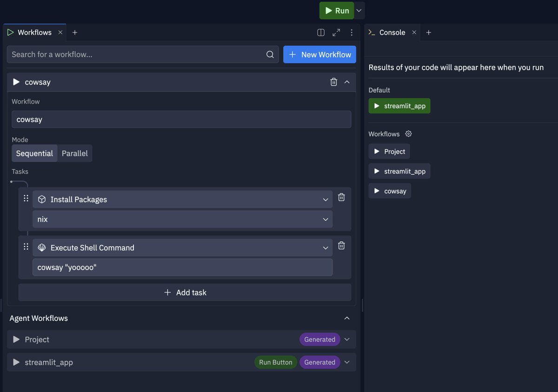Select Sequential mode
This screenshot has height=392, width=558.
tap(34, 153)
